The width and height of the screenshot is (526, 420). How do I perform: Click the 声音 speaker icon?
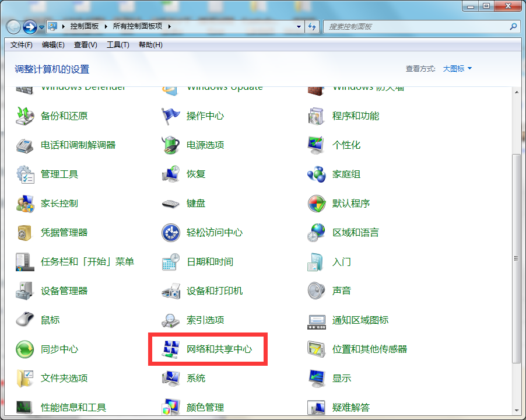(316, 291)
